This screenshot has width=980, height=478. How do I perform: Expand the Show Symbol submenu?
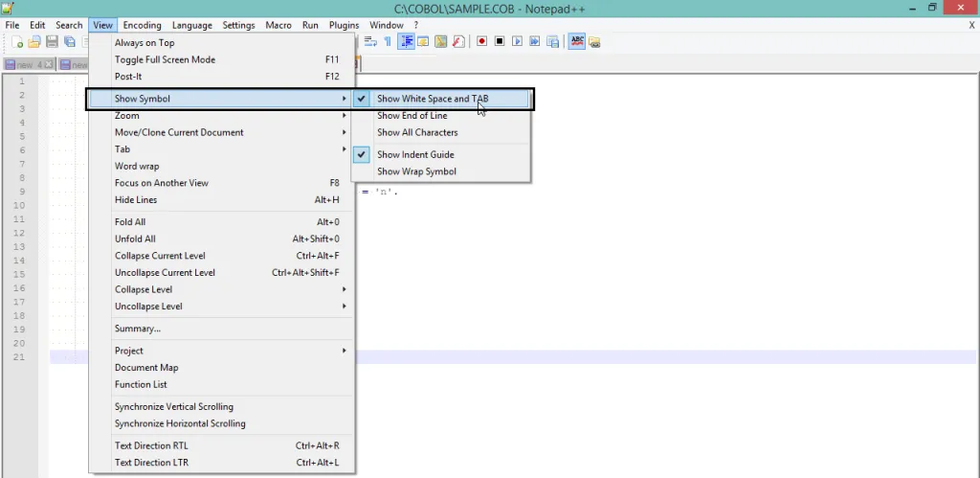[222, 99]
